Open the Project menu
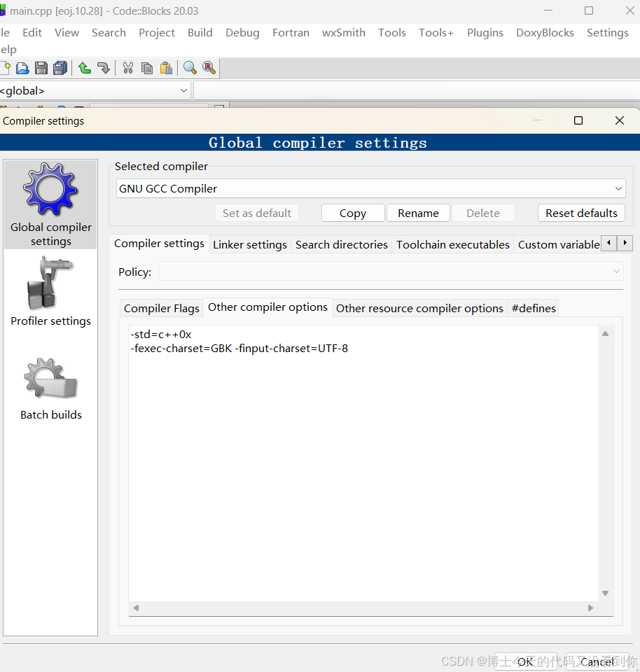 (x=157, y=33)
